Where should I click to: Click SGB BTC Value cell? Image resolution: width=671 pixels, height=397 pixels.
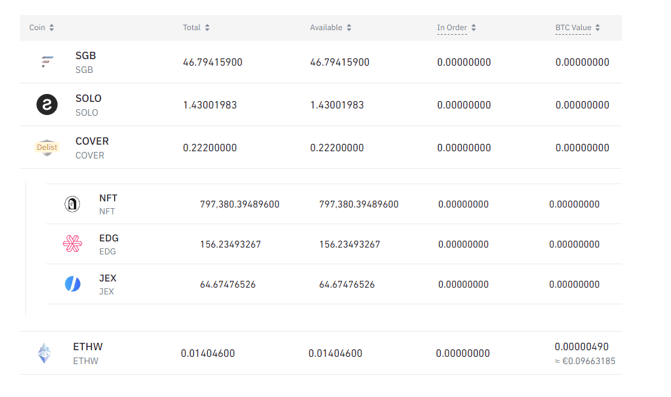click(x=582, y=62)
